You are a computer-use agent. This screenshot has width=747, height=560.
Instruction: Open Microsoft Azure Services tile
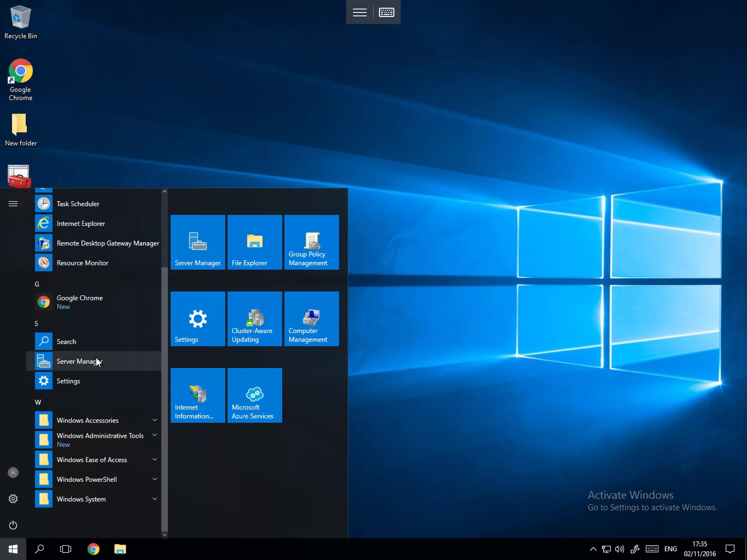pos(254,395)
